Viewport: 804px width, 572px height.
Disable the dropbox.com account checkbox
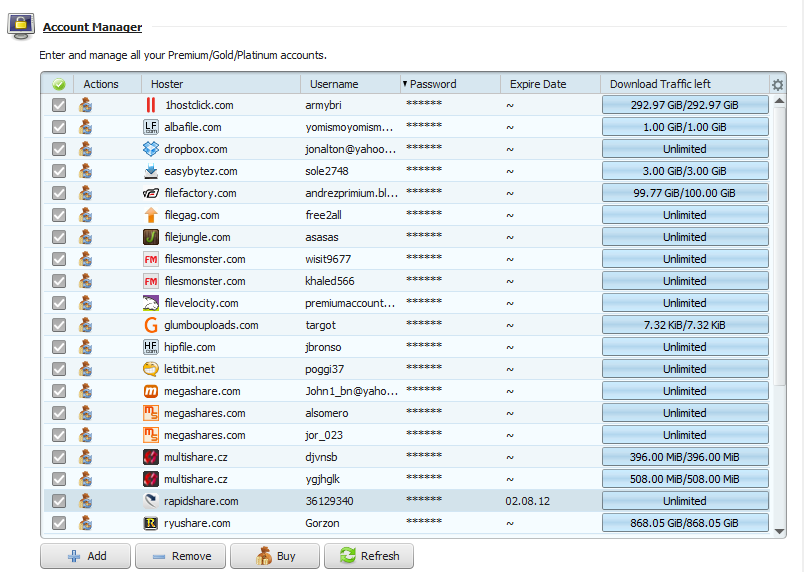point(59,149)
